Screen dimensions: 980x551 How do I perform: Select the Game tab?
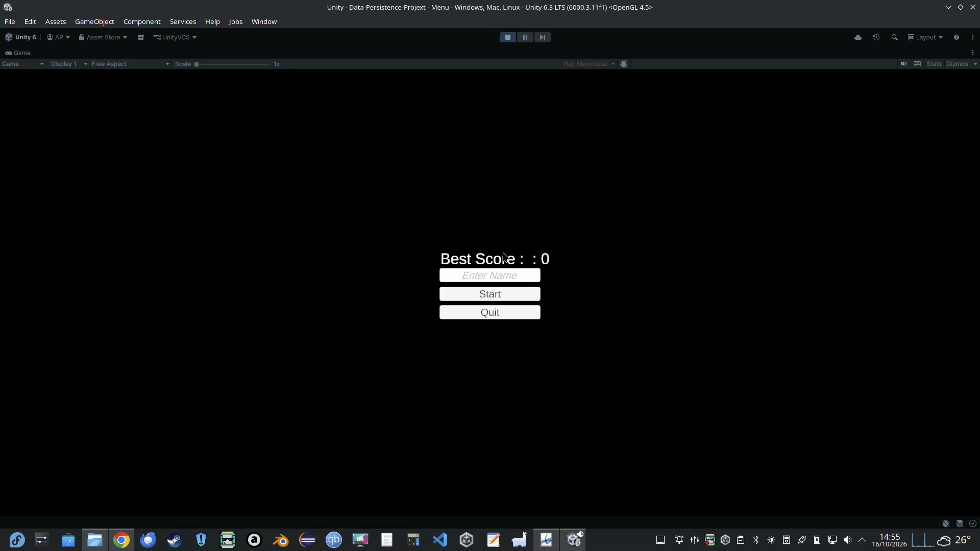[x=18, y=53]
